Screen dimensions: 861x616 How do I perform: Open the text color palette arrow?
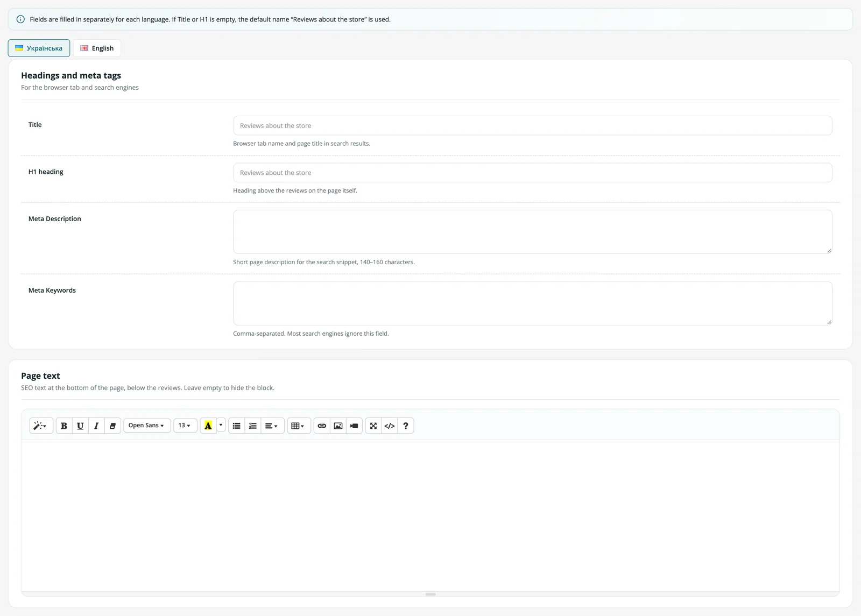pyautogui.click(x=221, y=425)
